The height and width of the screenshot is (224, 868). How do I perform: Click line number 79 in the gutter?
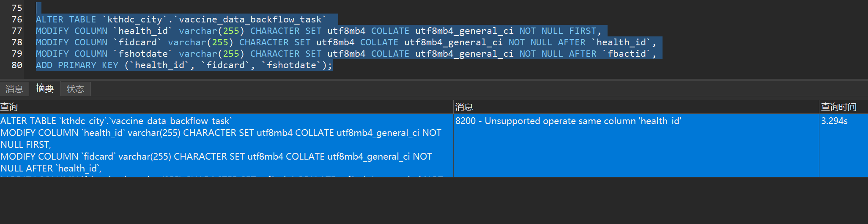[17, 54]
